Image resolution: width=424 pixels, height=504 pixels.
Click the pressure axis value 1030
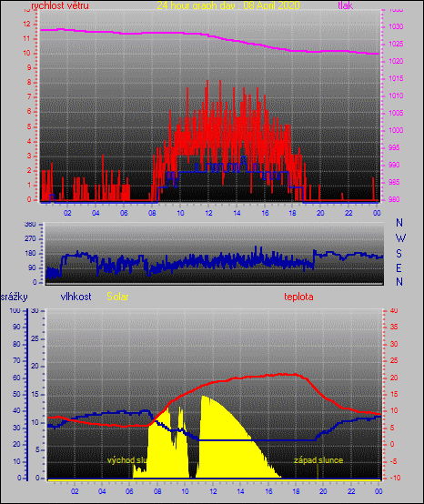(x=396, y=26)
